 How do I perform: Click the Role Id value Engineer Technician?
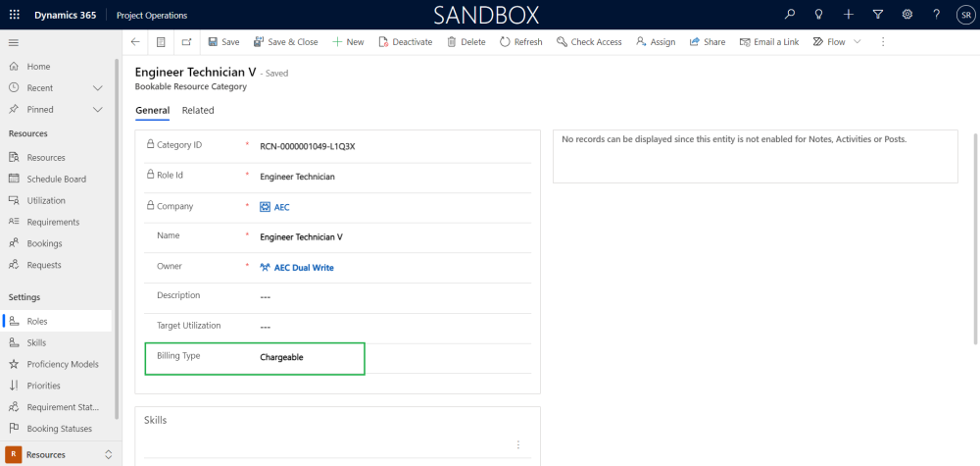tap(298, 177)
